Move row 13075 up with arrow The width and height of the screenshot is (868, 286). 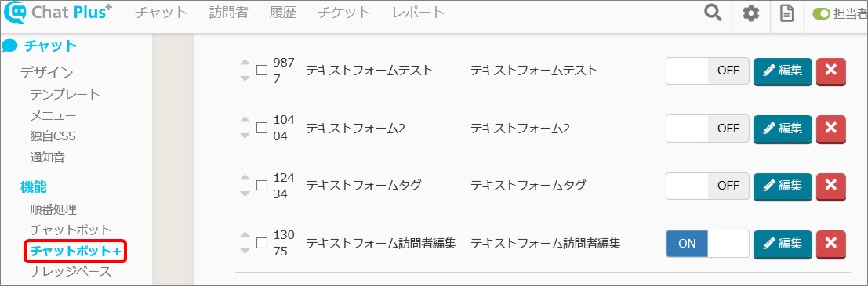pos(245,235)
